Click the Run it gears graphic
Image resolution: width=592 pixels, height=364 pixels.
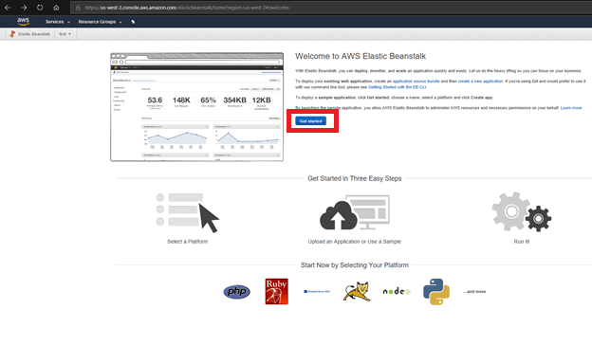pos(522,212)
